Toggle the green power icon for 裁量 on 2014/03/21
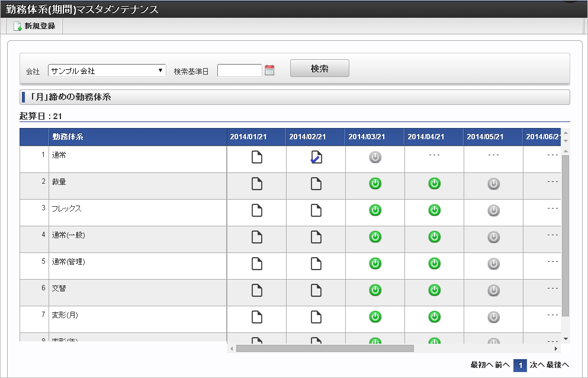This screenshot has height=378, width=588. (x=375, y=184)
